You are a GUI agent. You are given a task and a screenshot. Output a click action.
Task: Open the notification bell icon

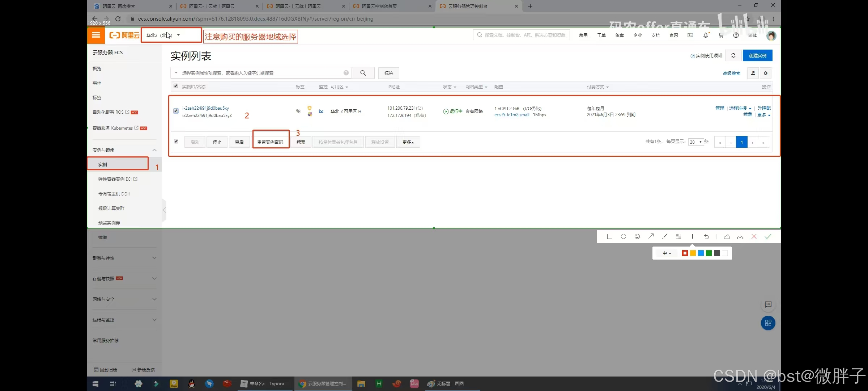coord(706,35)
